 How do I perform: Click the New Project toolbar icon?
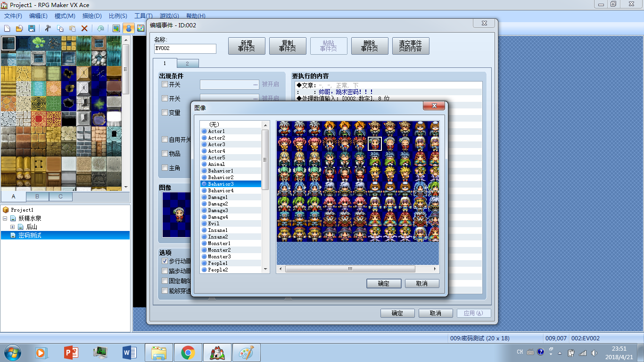(8, 28)
